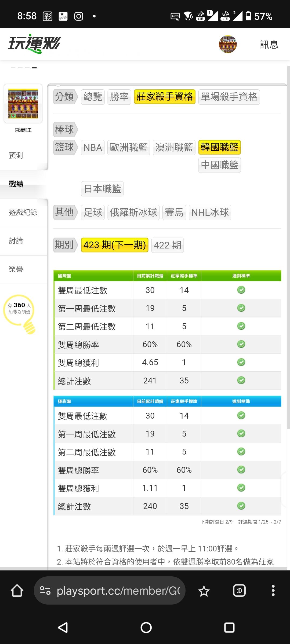290x644 pixels.
Task: Select the 單場殺手資格 category filter
Action: coord(229,97)
